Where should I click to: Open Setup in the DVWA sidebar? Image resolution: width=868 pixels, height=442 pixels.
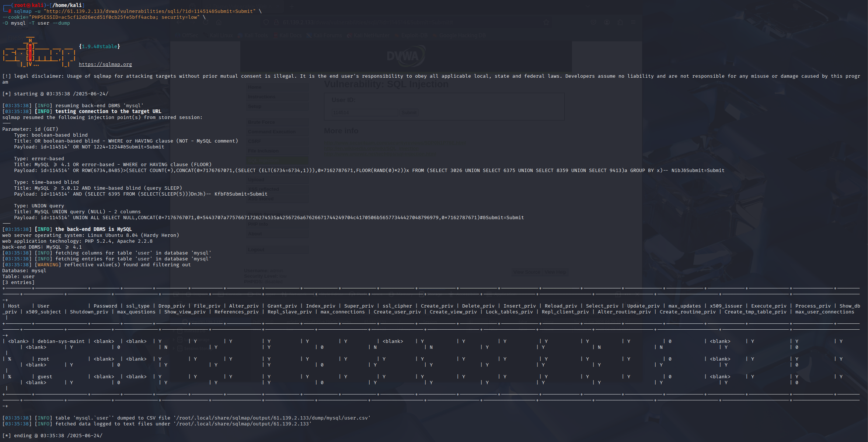point(277,106)
